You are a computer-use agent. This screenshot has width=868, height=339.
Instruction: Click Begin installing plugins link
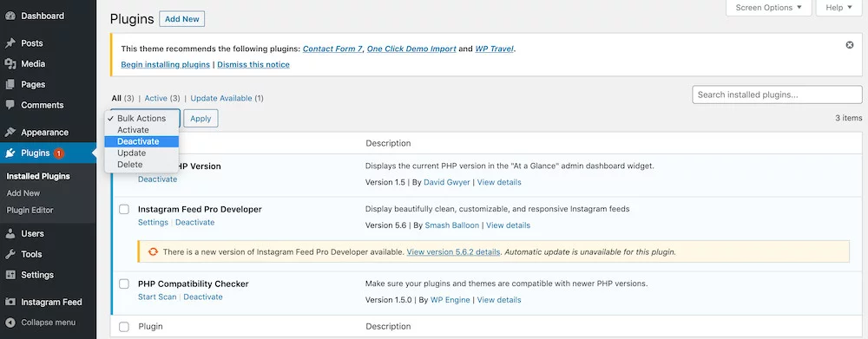pyautogui.click(x=166, y=65)
